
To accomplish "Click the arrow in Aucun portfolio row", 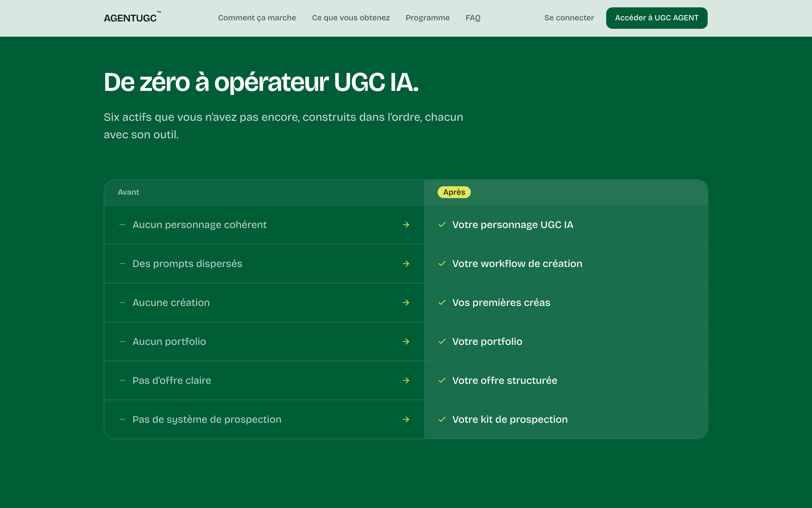I will [406, 341].
